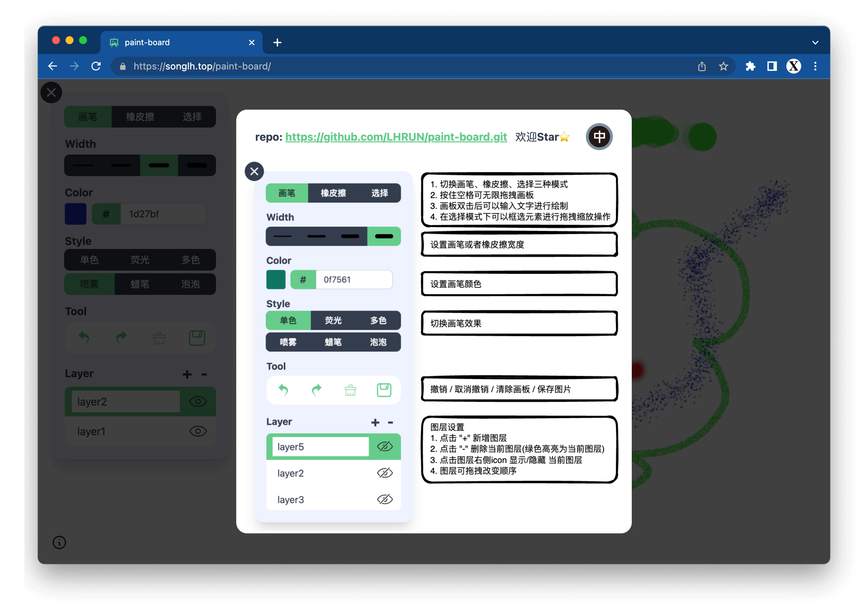Click the hex color field showing 1d27bf

coord(163,214)
